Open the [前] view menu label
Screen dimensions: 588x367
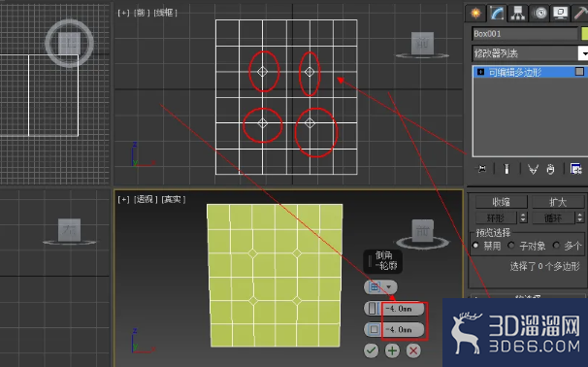tap(141, 13)
